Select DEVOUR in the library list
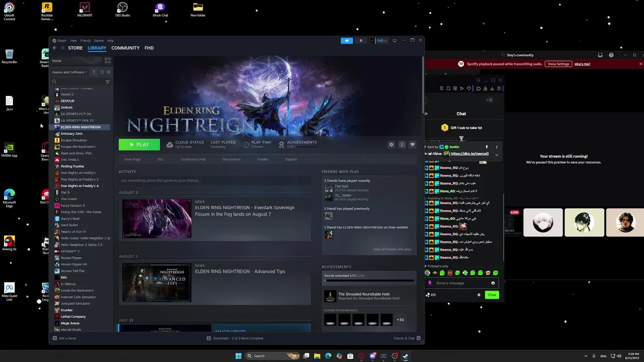Screen dimensions: 644x362 67,101
